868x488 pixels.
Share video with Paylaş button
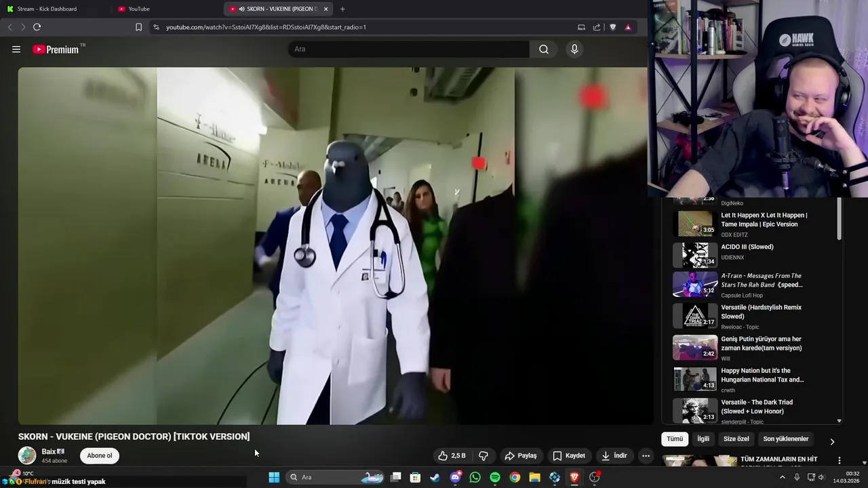pos(520,455)
